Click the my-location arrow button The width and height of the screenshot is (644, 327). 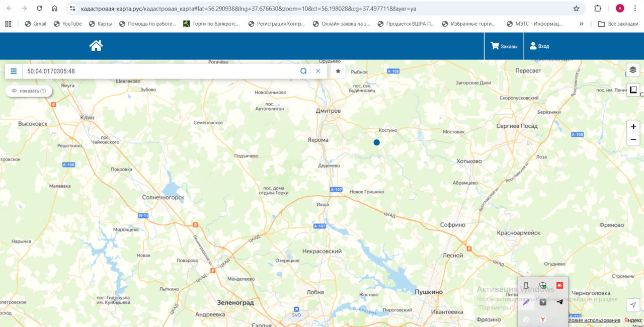[x=633, y=305]
